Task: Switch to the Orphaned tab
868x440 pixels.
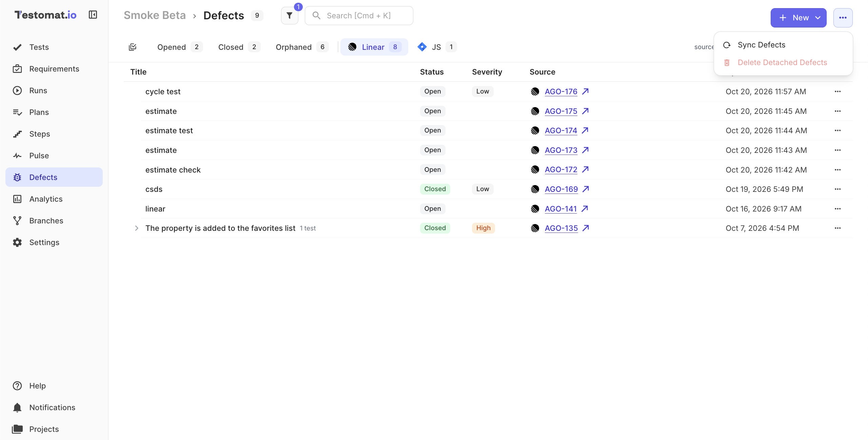Action: click(302, 47)
